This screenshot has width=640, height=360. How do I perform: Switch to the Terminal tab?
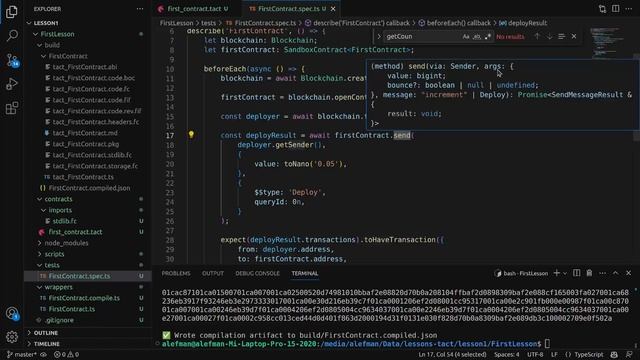pyautogui.click(x=304, y=273)
